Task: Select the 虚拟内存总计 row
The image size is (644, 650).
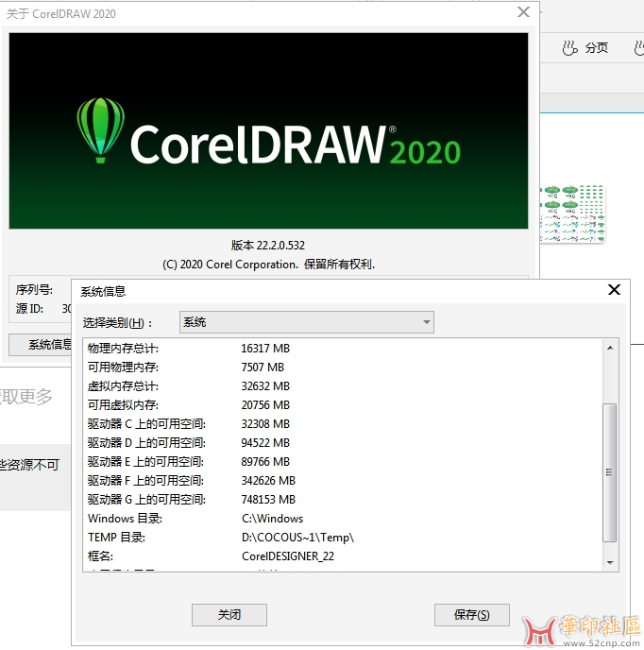Action: click(343, 386)
